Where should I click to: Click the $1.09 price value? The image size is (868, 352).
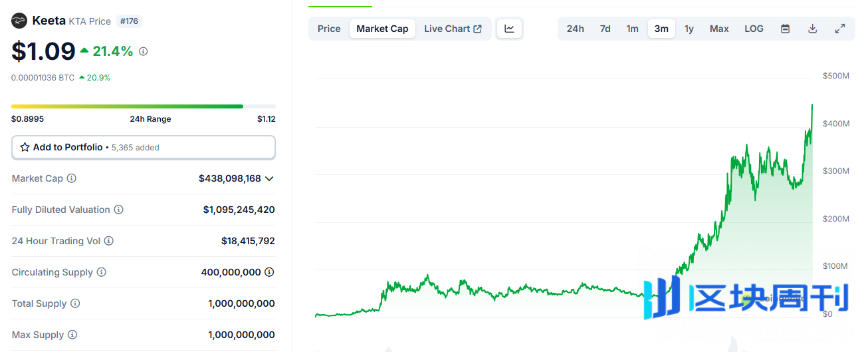click(x=43, y=51)
